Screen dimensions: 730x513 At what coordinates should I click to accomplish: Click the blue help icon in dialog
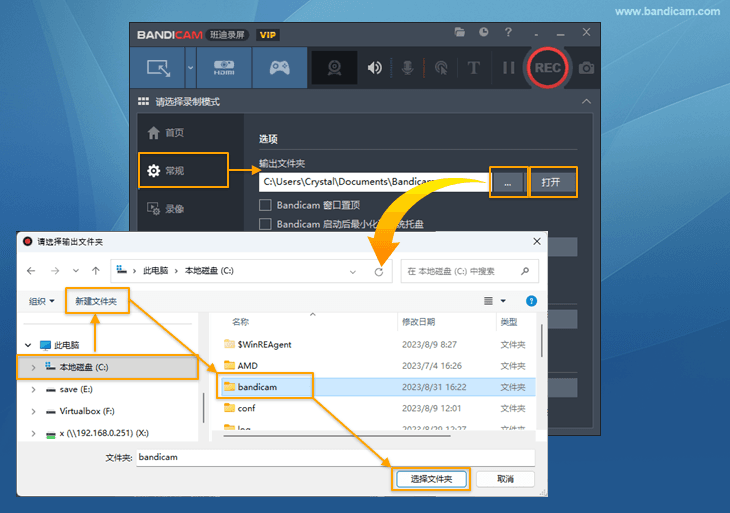tap(531, 301)
